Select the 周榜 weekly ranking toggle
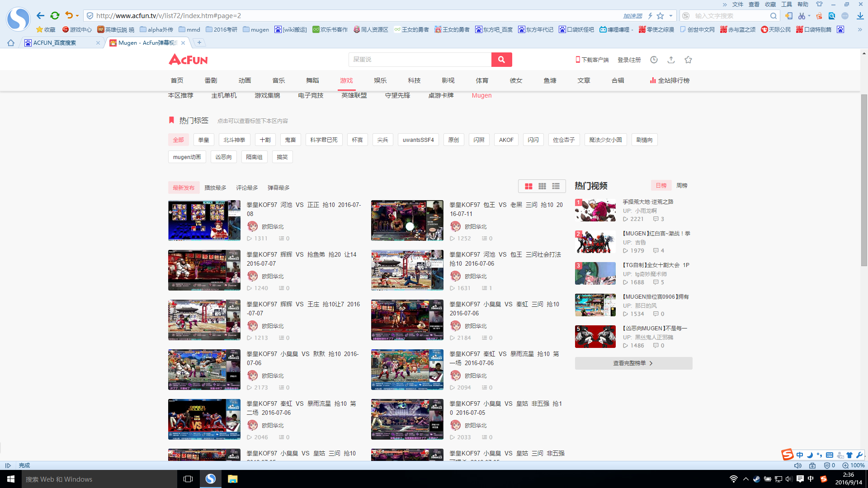 coord(682,185)
